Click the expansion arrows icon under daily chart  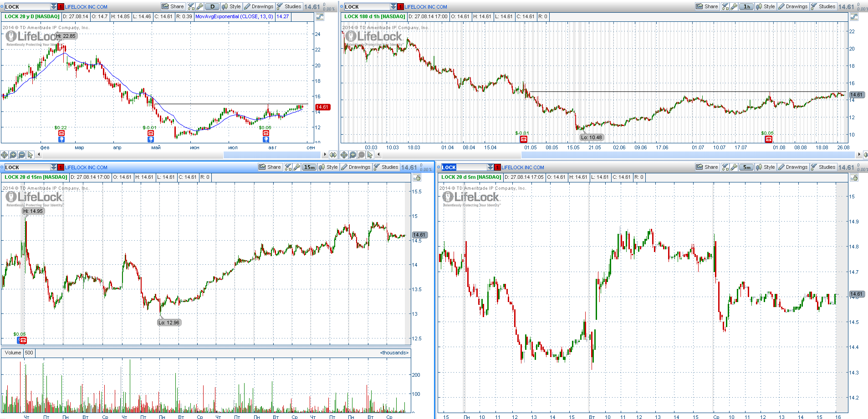(333, 155)
